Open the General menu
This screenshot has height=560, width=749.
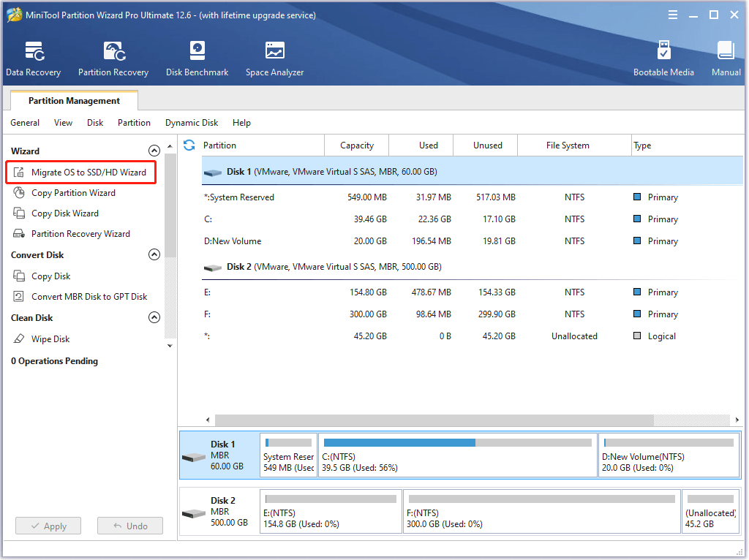25,123
